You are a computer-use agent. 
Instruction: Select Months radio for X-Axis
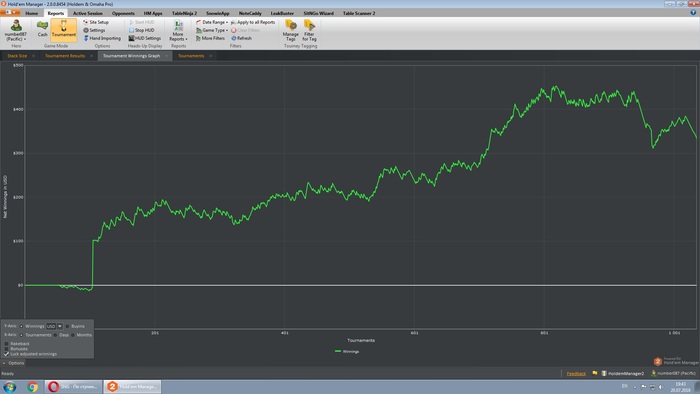(x=73, y=335)
